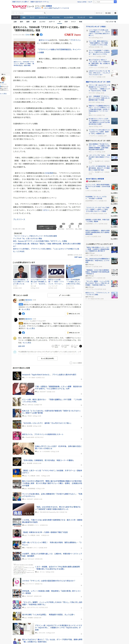
Task: Click the ウェブ検索 input field
Action: [103, 2]
